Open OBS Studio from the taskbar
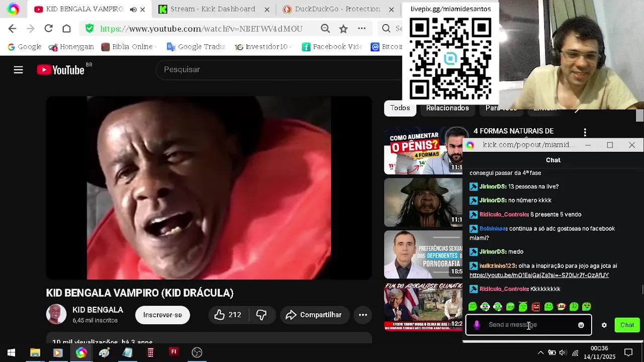Viewport: 644px width, 362px height. coord(197,352)
